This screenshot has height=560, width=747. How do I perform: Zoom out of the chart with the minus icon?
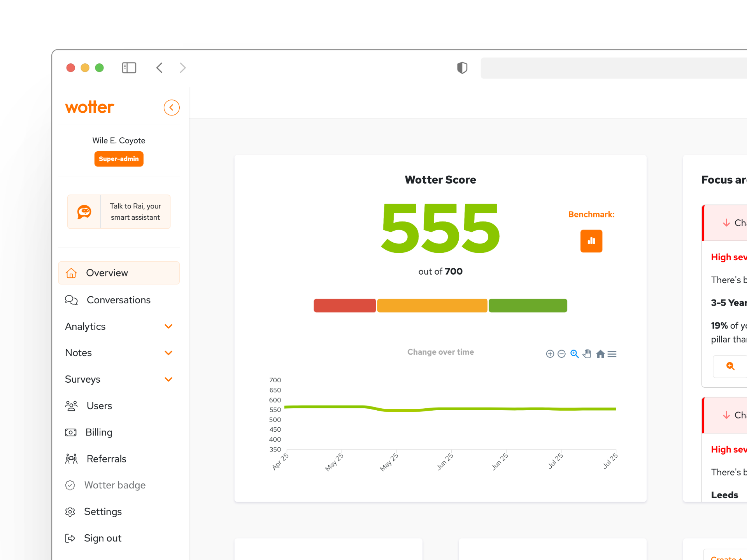[x=561, y=354]
